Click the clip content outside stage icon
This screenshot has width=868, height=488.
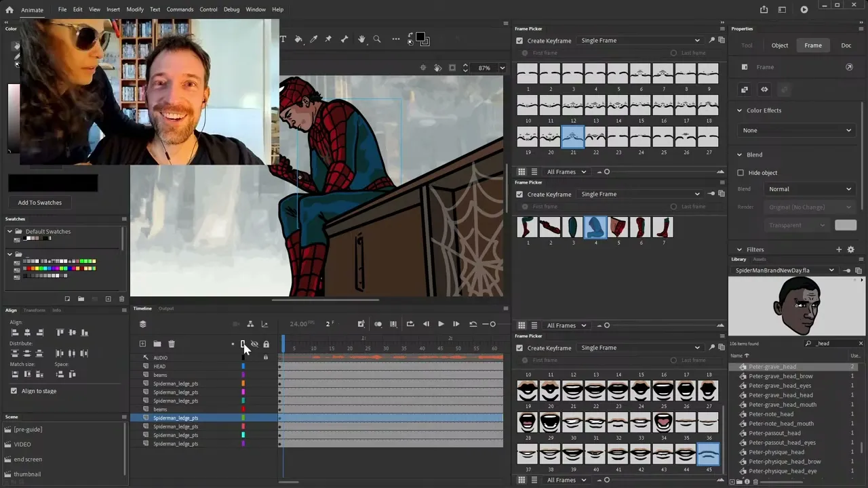(x=452, y=68)
